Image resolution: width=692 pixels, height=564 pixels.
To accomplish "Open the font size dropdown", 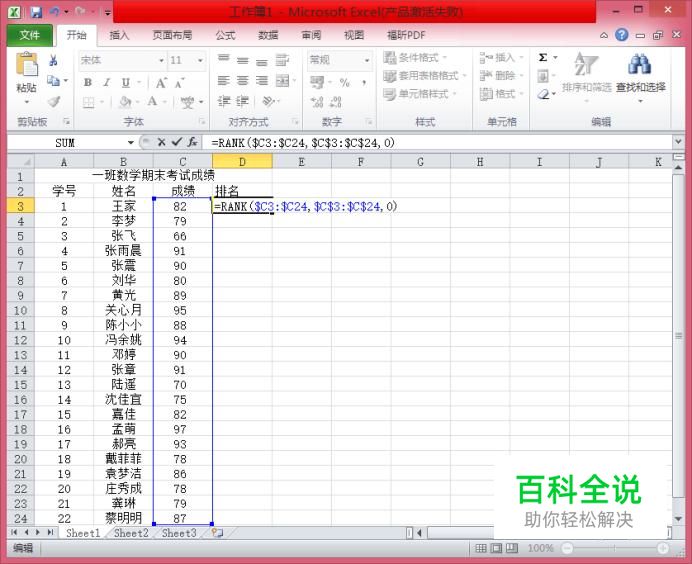I will [x=200, y=60].
